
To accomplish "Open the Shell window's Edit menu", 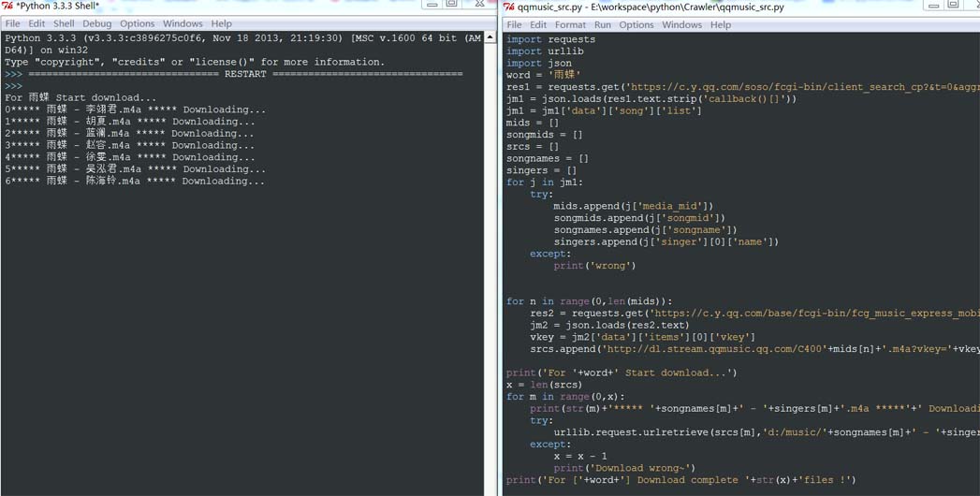I will pyautogui.click(x=37, y=23).
